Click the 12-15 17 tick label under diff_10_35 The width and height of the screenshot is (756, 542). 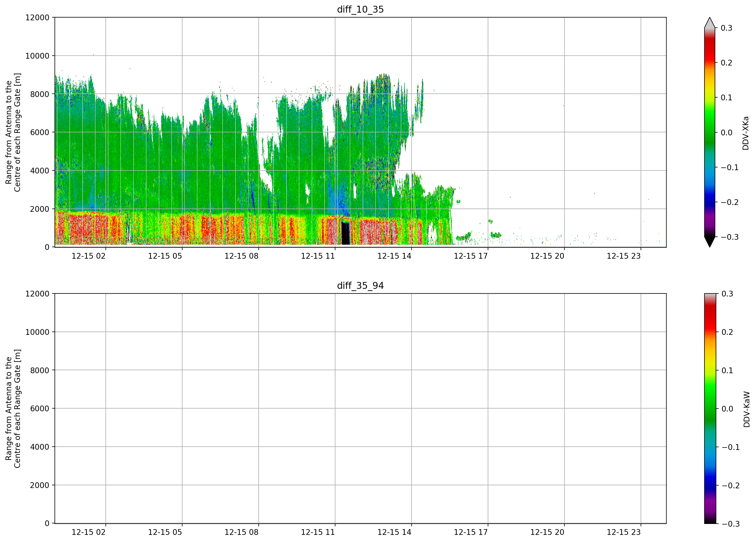click(471, 256)
